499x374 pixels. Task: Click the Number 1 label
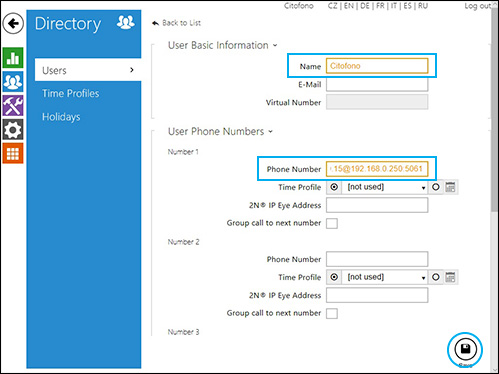coord(183,152)
